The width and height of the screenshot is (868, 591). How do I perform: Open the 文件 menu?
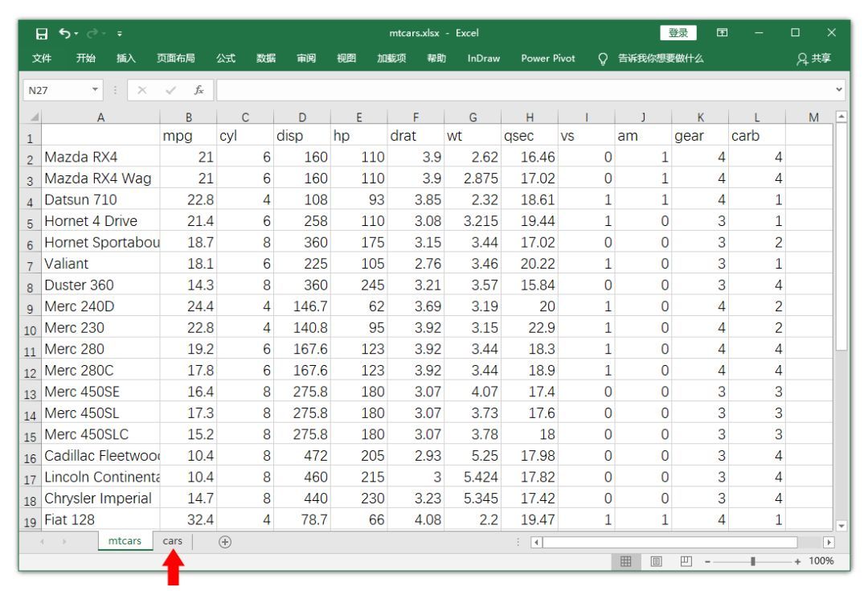tap(42, 58)
